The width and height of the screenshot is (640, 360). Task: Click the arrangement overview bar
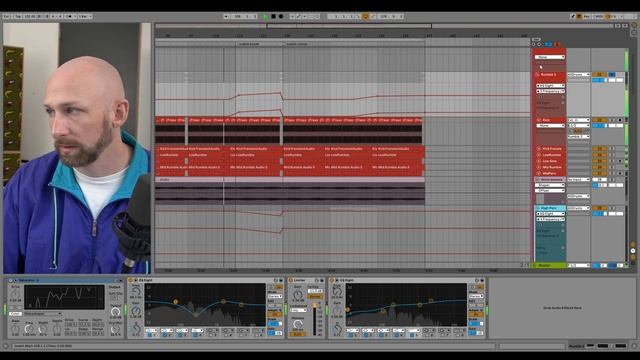point(384,26)
